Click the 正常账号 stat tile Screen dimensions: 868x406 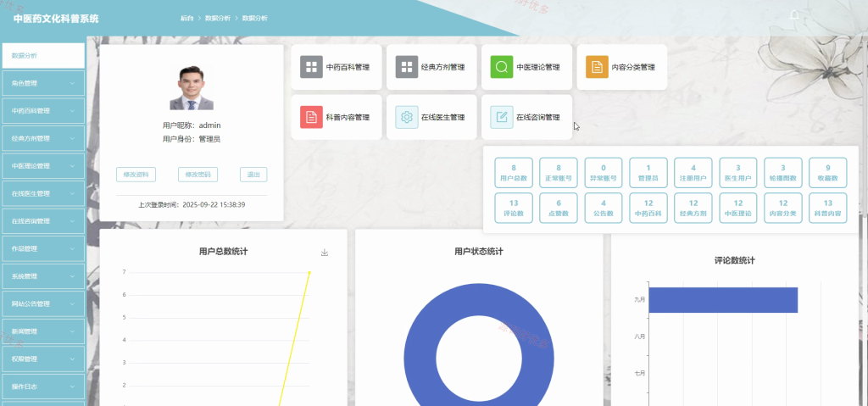pos(559,173)
